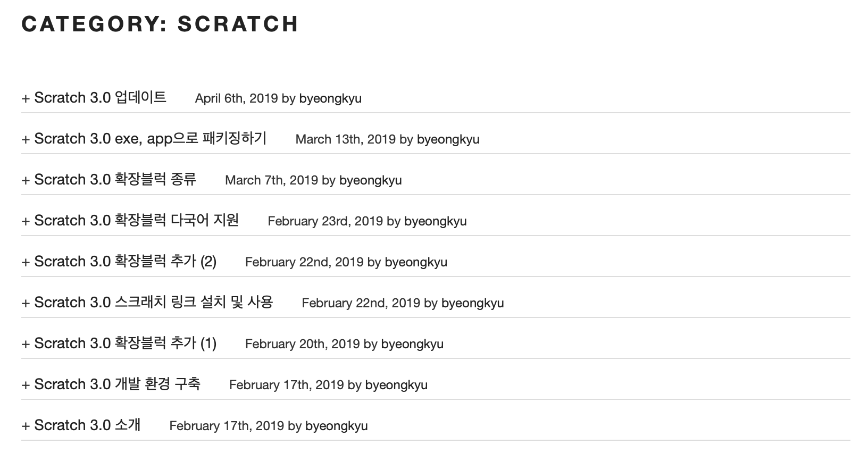
Task: Click byeongkyu author link on March 13th post
Action: point(448,140)
